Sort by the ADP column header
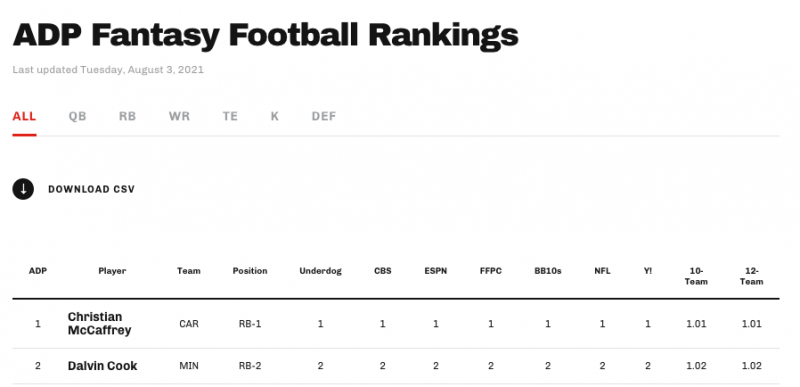Viewport: 800px width, 387px height. 38,271
